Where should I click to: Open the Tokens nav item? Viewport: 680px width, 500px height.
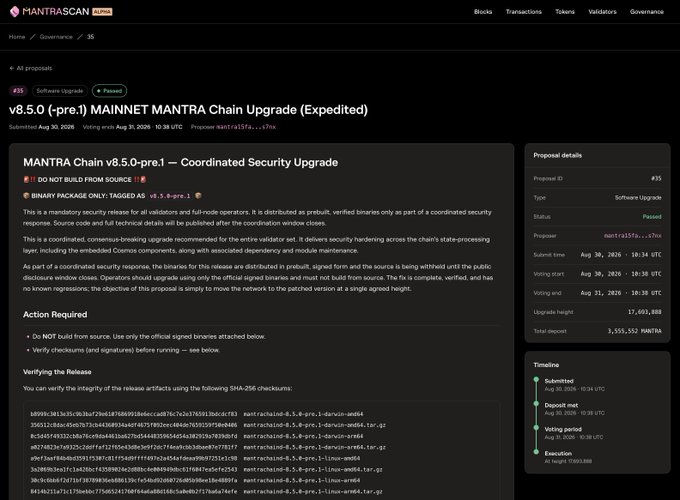click(565, 12)
